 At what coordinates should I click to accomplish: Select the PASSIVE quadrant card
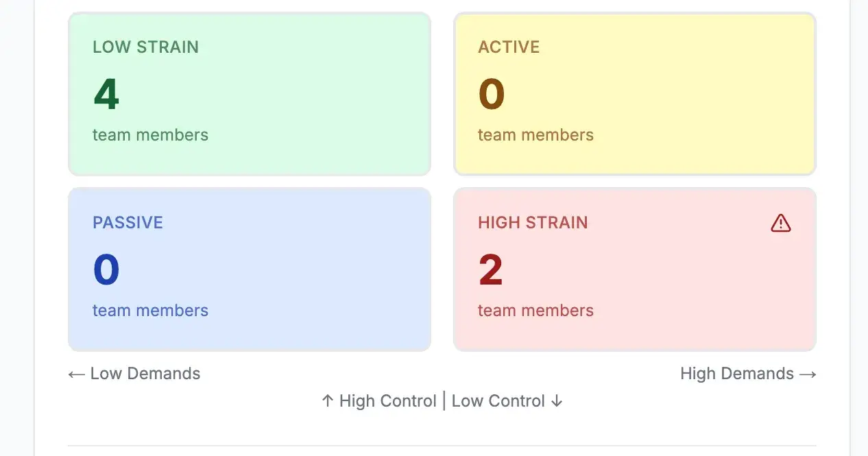249,269
